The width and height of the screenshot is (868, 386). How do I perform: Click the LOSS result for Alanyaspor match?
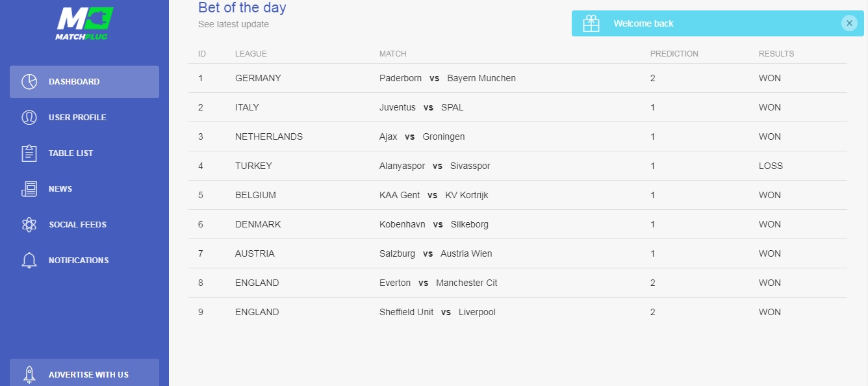[771, 166]
